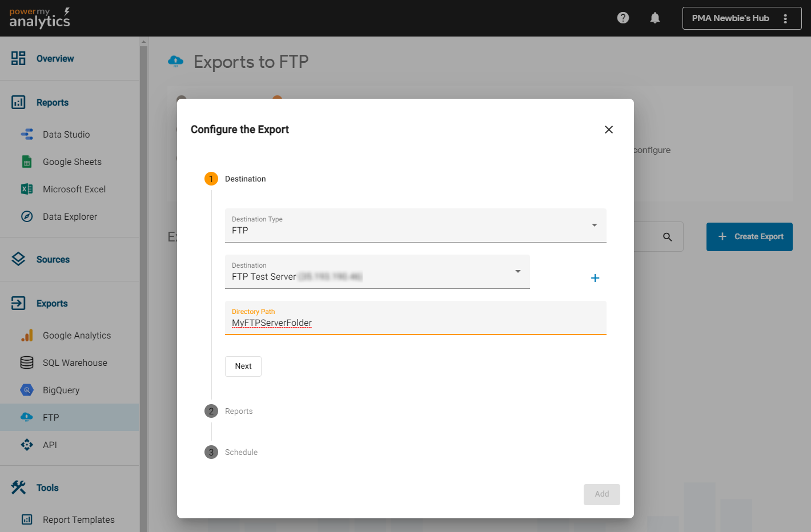Click the Directory Path input field

(x=415, y=323)
